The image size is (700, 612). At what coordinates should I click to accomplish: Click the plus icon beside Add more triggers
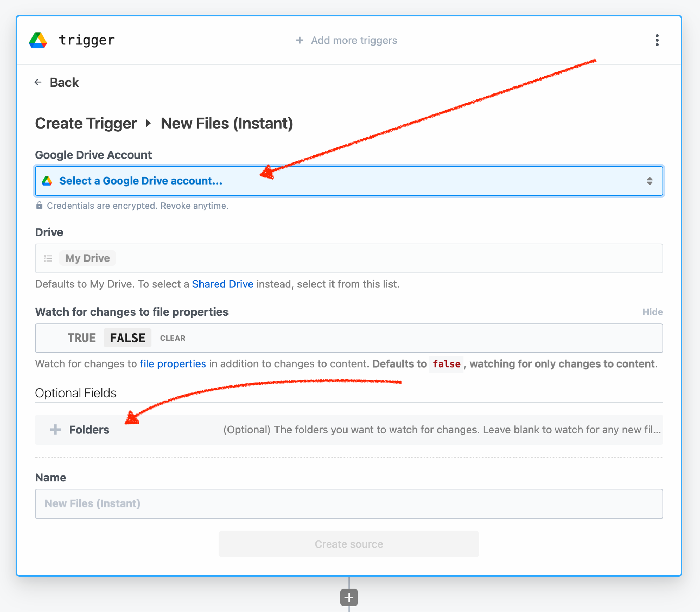[300, 40]
